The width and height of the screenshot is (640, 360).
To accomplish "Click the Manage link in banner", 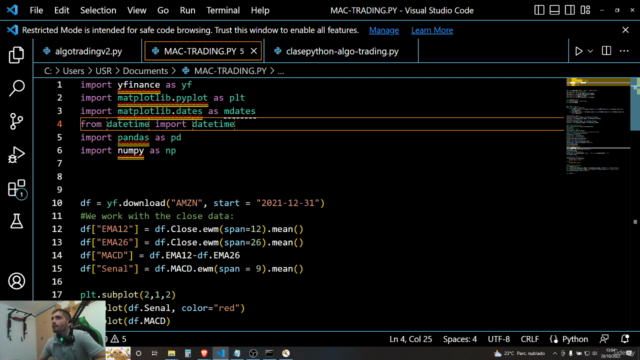I will click(384, 30).
